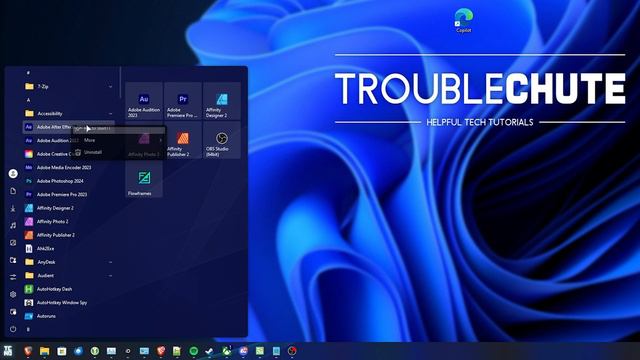Open Documents from the Start sidebar
Viewport: 640px width, 360px height.
pos(13,191)
